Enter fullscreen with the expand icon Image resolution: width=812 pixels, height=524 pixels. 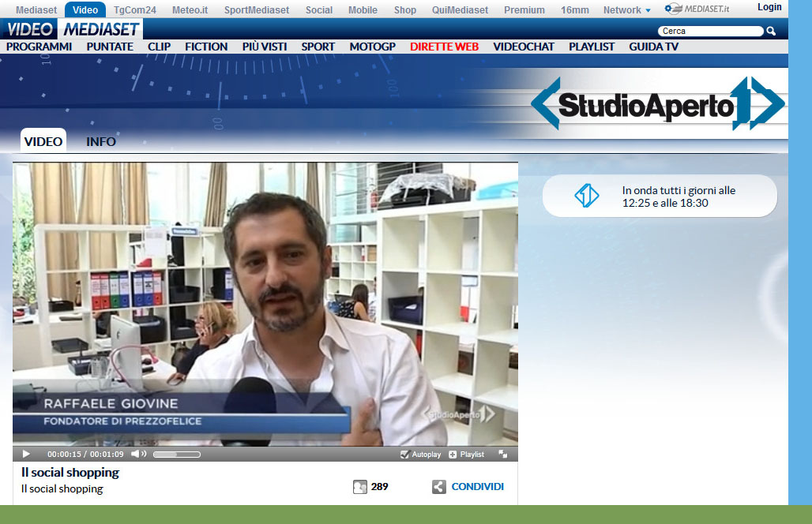pos(503,455)
